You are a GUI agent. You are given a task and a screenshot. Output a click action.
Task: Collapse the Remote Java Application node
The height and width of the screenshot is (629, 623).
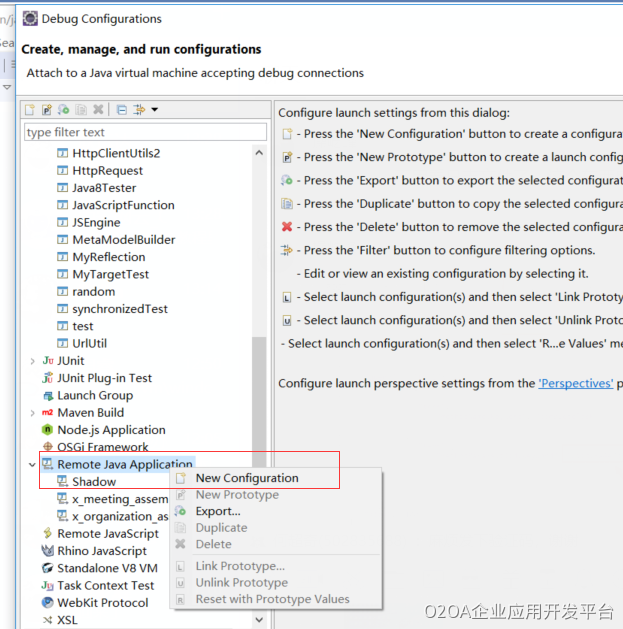[x=32, y=465]
